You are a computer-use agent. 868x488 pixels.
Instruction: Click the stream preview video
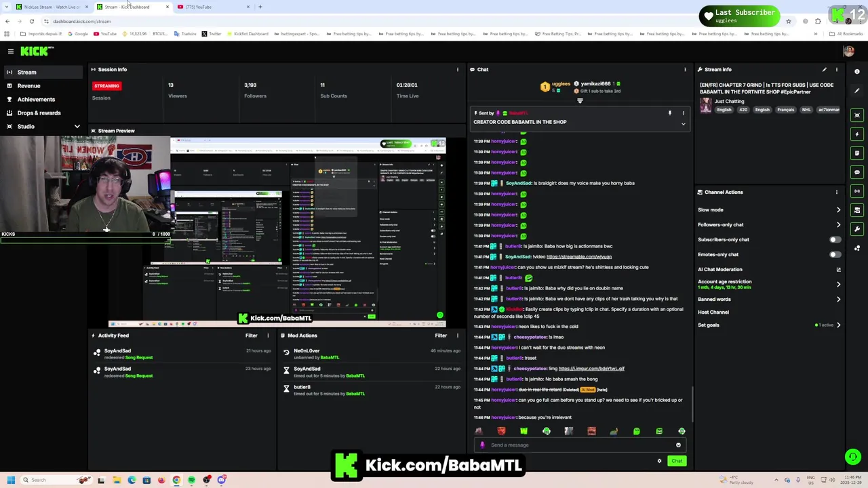click(277, 232)
